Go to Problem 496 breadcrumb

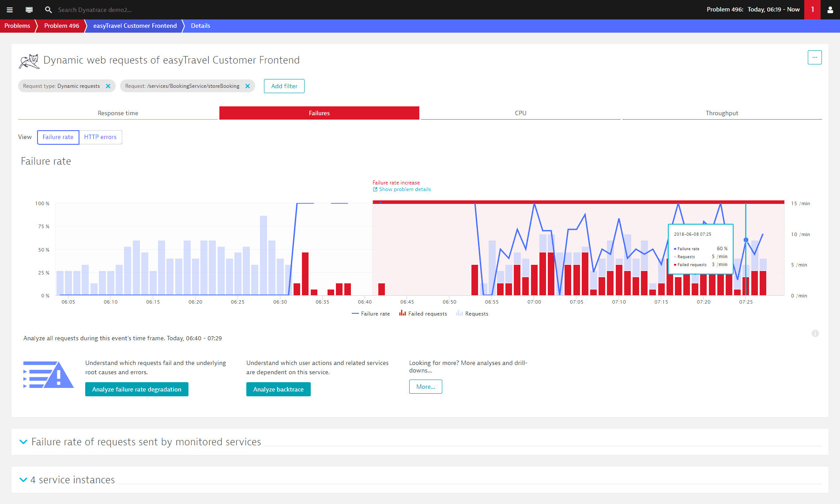(62, 26)
